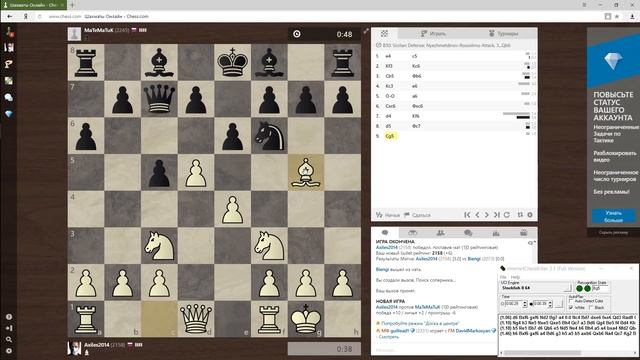This screenshot has height=360, width=640.
Task: Open the statistics bar-chart tab
Action: click(x=496, y=233)
